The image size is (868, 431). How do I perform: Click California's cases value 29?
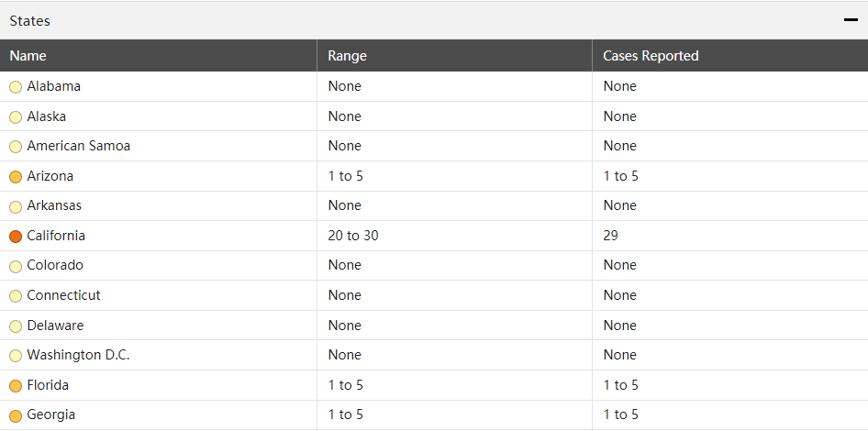click(x=611, y=236)
